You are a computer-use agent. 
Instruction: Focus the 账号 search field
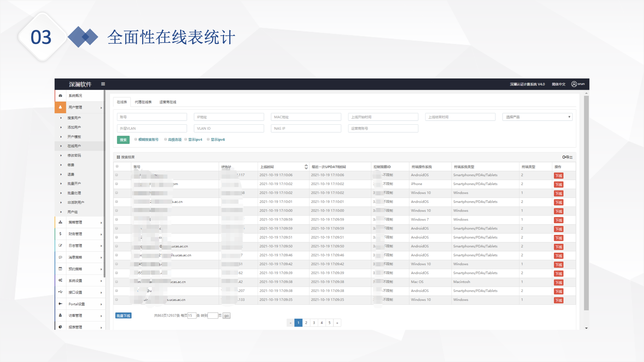[152, 117]
